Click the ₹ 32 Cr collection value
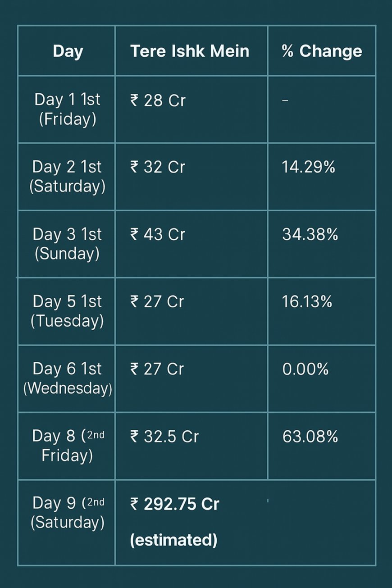Image resolution: width=392 pixels, height=588 pixels. tap(158, 168)
